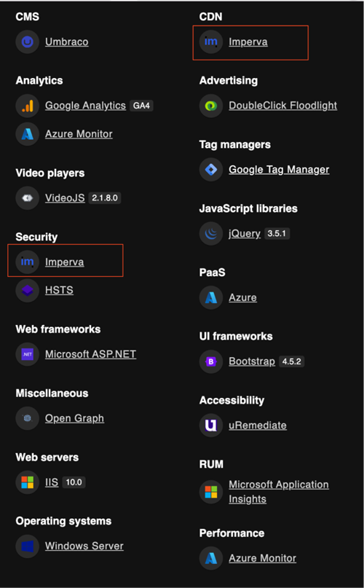
Task: Click the Tag managers category heading
Action: point(234,145)
